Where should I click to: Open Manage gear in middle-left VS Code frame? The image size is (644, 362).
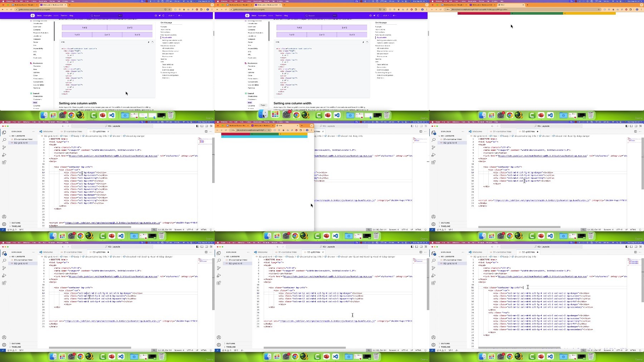4,224
